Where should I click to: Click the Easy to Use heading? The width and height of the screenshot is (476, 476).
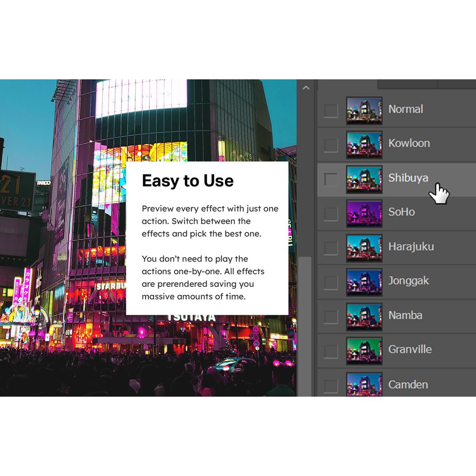(x=187, y=181)
